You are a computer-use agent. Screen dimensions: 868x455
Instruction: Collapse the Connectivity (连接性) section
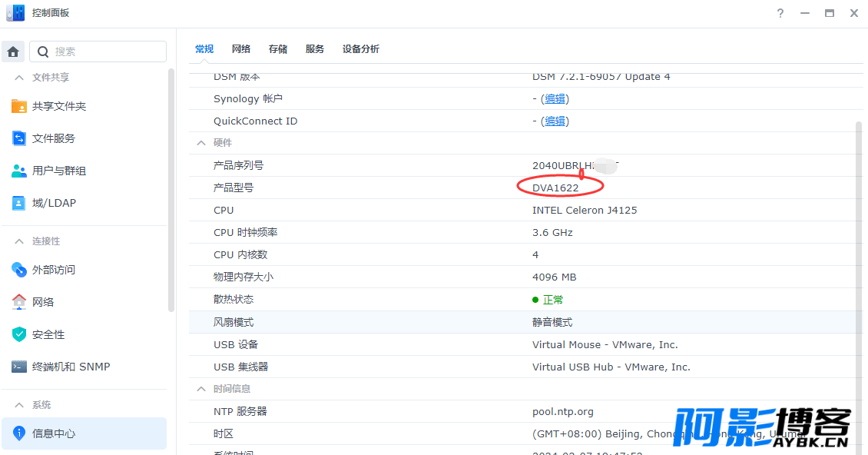pos(19,241)
